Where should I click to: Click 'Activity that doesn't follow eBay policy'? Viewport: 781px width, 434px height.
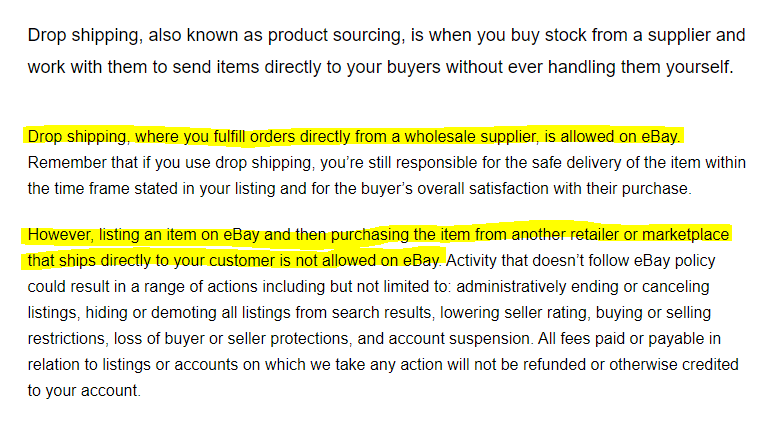(x=580, y=261)
